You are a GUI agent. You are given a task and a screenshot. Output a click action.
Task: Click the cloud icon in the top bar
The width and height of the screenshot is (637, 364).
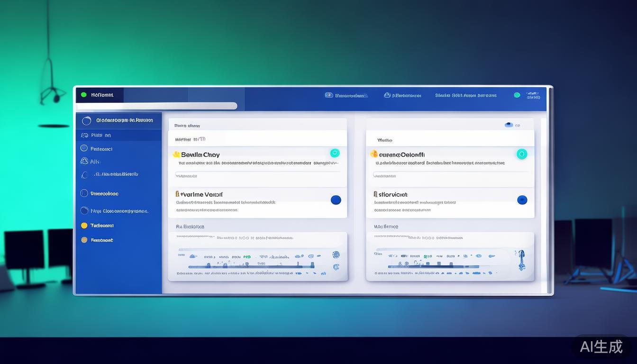[387, 95]
